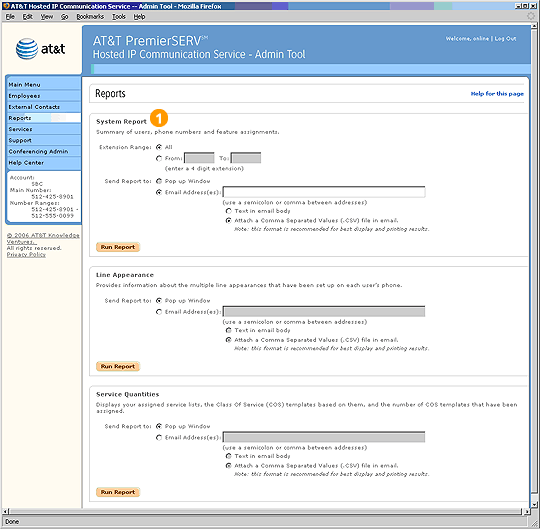The height and width of the screenshot is (529, 540).
Task: Run the Service Quantities report
Action: 118,492
